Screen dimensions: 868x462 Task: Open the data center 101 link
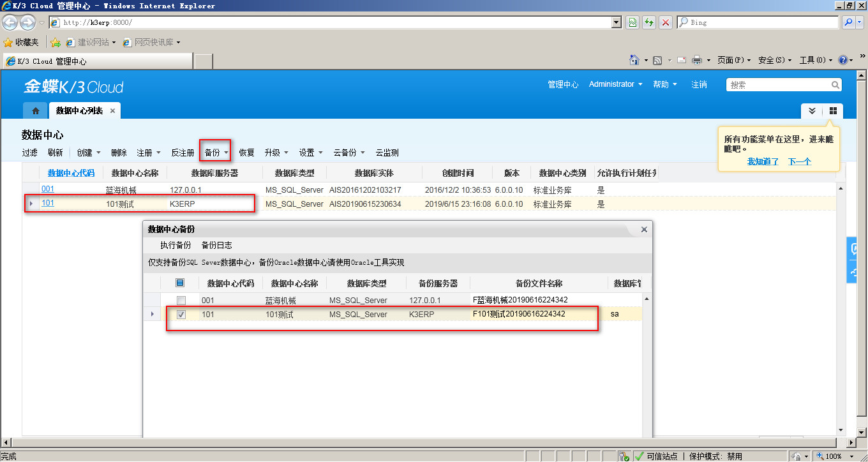coord(48,203)
